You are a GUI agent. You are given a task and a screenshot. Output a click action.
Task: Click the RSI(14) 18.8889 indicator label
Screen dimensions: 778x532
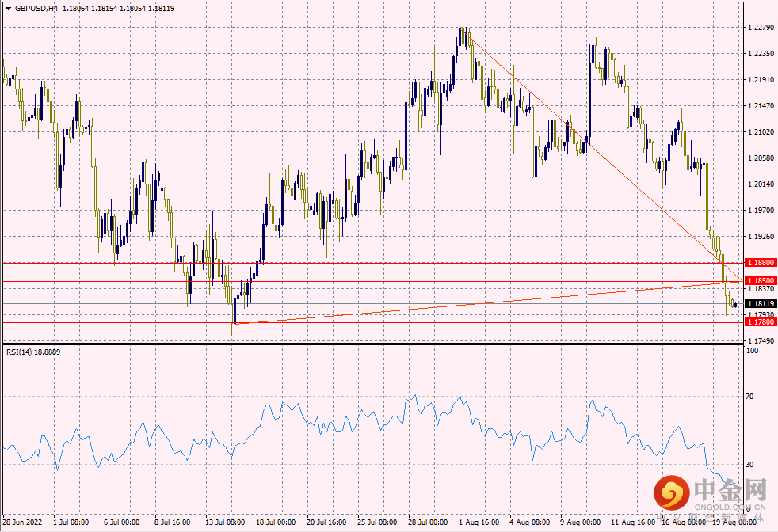tap(33, 352)
